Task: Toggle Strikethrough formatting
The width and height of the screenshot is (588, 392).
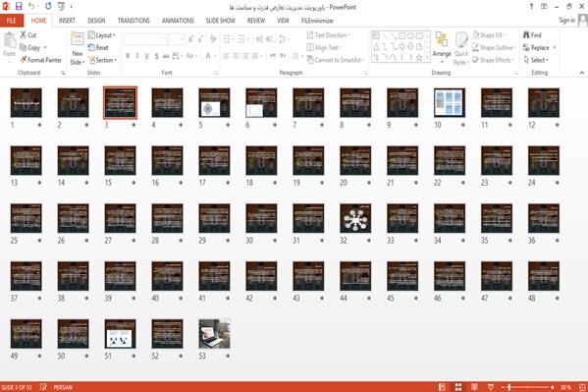Action: click(166, 56)
